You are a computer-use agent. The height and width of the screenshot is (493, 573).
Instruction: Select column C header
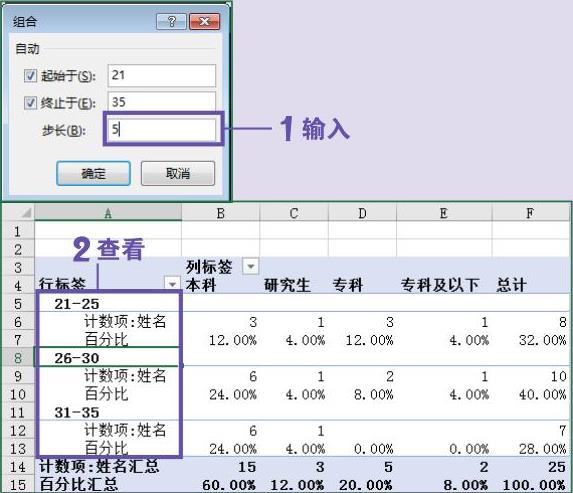tap(294, 213)
